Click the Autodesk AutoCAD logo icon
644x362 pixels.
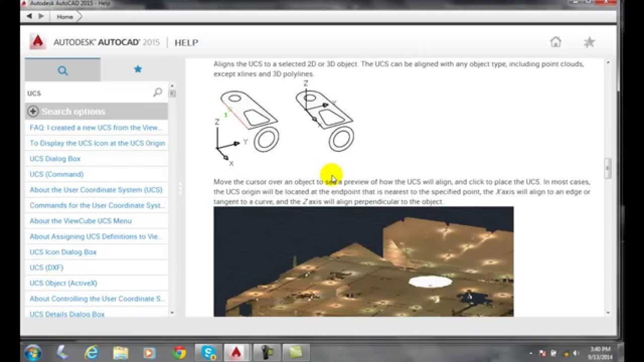click(x=38, y=42)
